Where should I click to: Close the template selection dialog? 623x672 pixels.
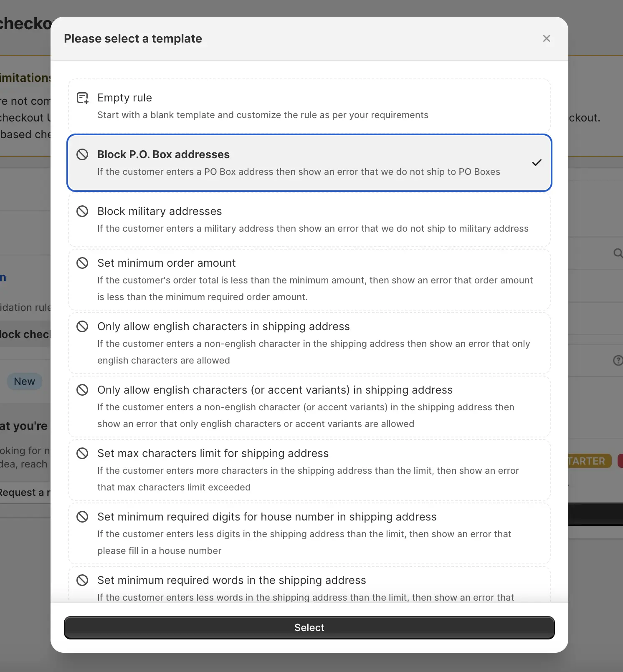[546, 38]
